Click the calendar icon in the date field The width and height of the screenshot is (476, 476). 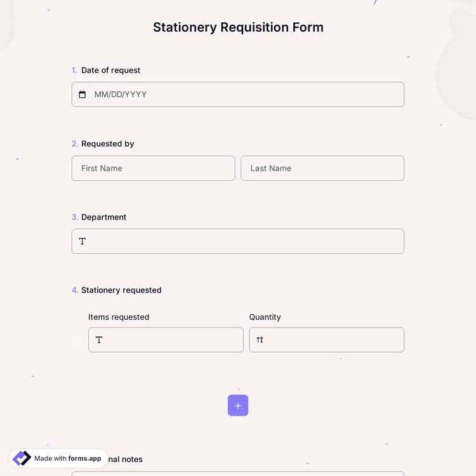pyautogui.click(x=82, y=95)
